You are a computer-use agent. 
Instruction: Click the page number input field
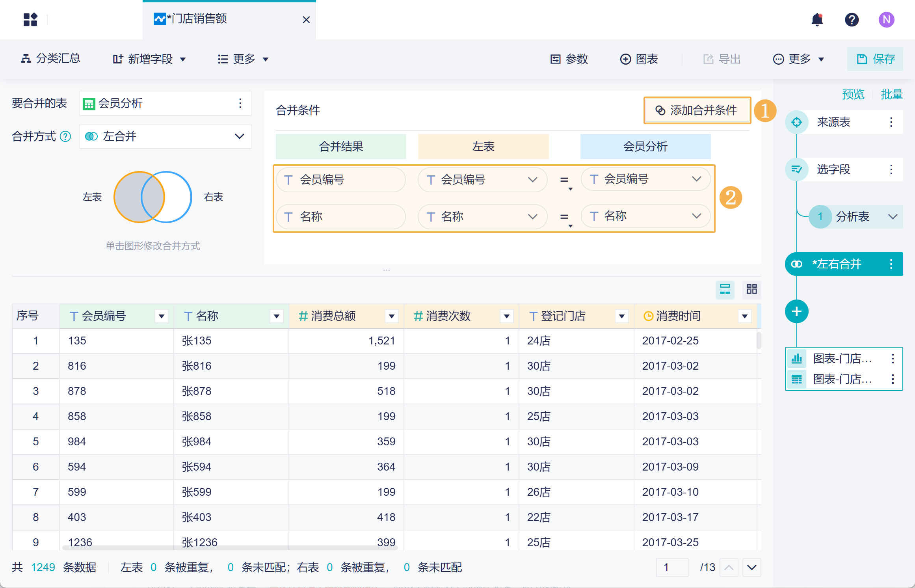672,567
